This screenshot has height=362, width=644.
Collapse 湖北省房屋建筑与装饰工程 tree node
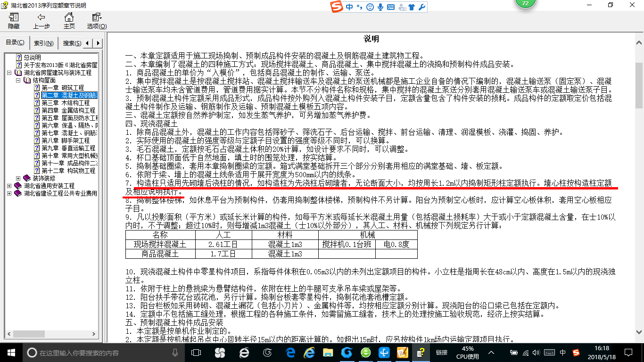pos(10,73)
